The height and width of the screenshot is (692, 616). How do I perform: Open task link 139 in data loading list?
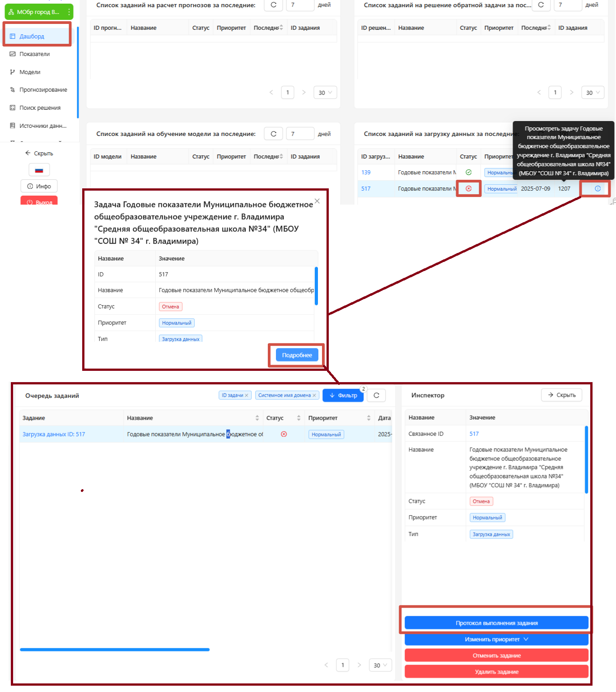(x=366, y=173)
